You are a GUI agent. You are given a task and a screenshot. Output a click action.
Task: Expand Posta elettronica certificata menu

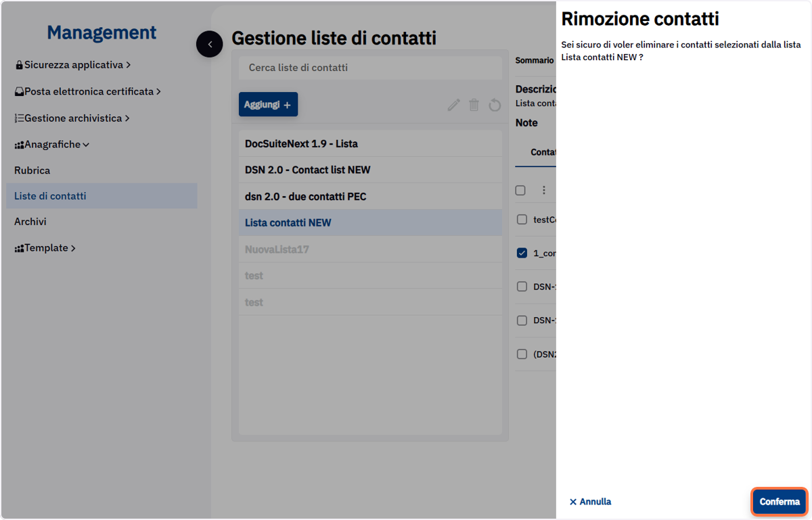(88, 91)
